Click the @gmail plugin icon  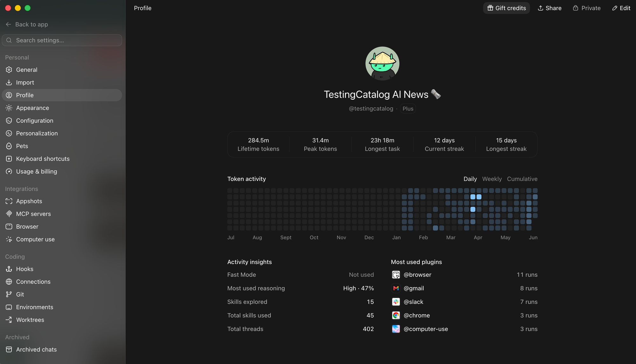coord(396,288)
